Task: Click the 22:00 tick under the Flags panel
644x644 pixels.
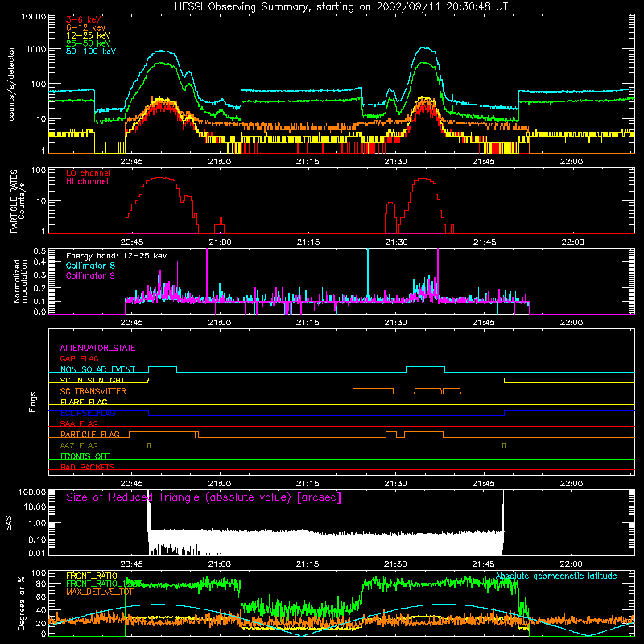Action: [x=572, y=484]
